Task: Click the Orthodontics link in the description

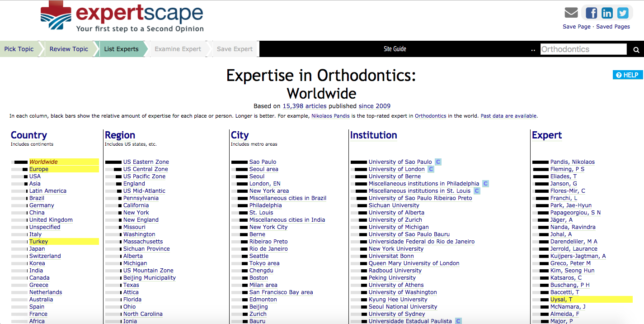Action: click(x=430, y=116)
